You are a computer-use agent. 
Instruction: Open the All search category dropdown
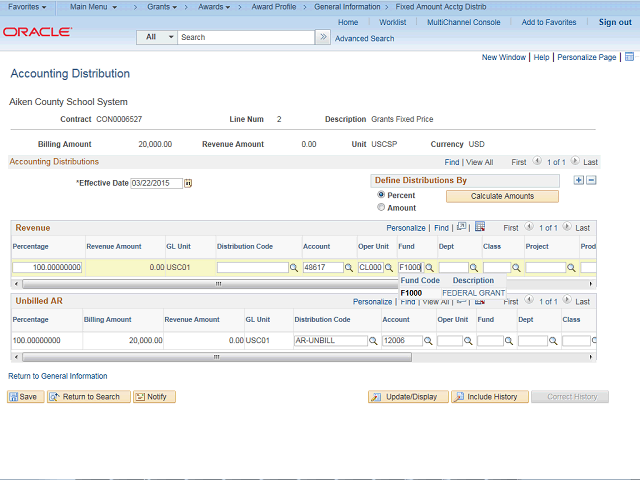[157, 37]
